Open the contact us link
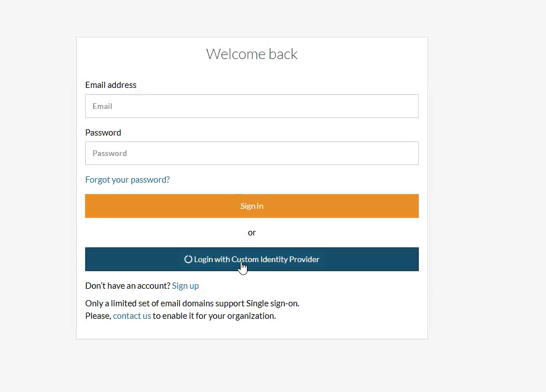Screen dimensions: 546x392 (x=132, y=316)
